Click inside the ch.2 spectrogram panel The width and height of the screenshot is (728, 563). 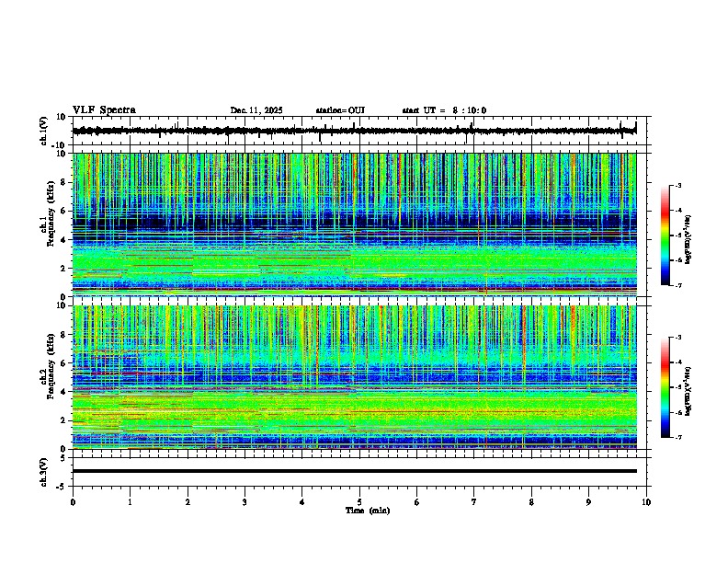pos(354,377)
